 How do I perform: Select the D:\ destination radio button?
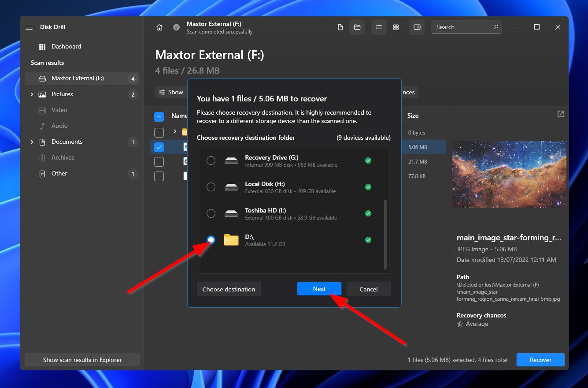[x=211, y=240]
